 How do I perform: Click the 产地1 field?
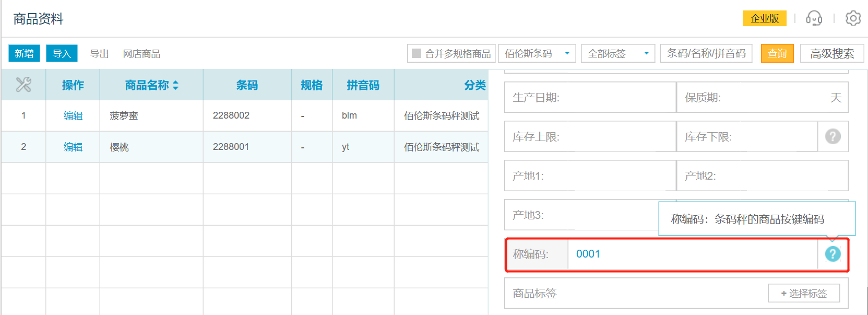click(x=590, y=176)
